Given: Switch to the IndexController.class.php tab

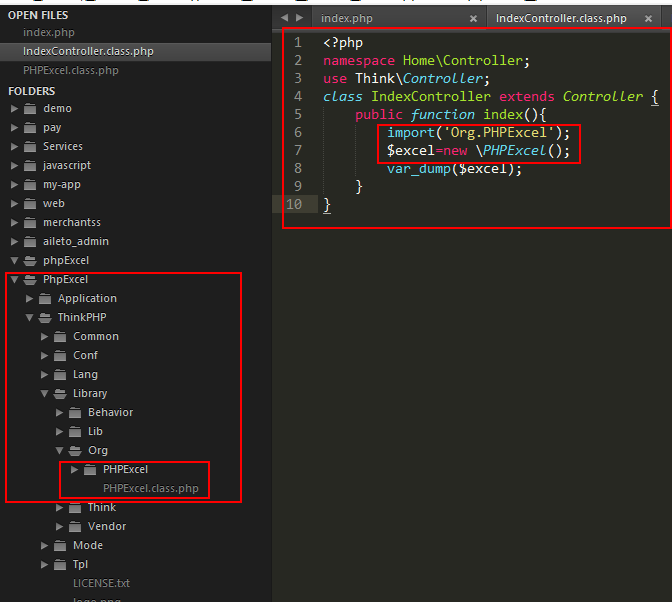Looking at the screenshot, I should 561,18.
